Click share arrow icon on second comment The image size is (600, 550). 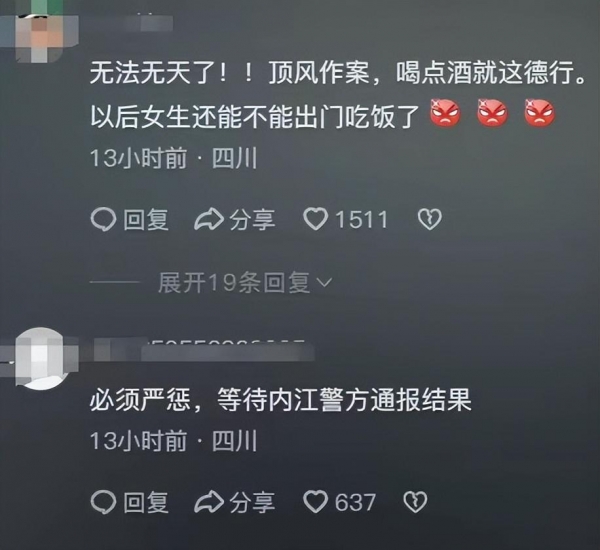209,502
